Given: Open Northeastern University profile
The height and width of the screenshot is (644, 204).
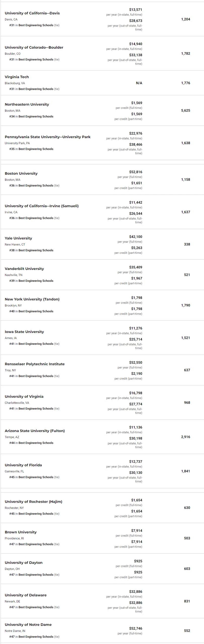Looking at the screenshot, I should [27, 104].
